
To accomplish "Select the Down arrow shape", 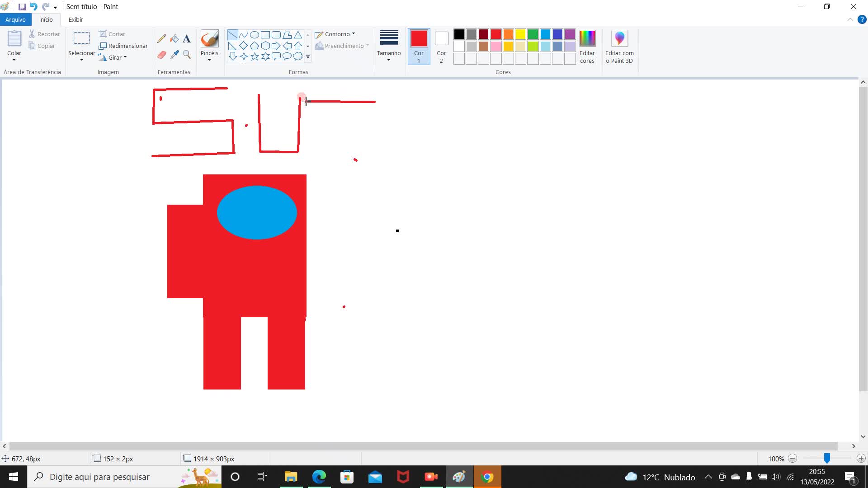I will tap(232, 56).
